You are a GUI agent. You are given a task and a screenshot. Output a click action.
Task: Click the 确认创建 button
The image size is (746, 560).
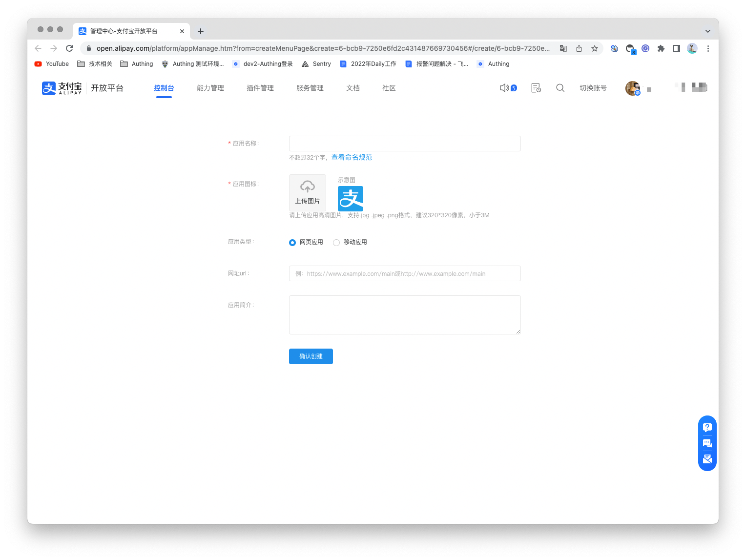coord(311,356)
